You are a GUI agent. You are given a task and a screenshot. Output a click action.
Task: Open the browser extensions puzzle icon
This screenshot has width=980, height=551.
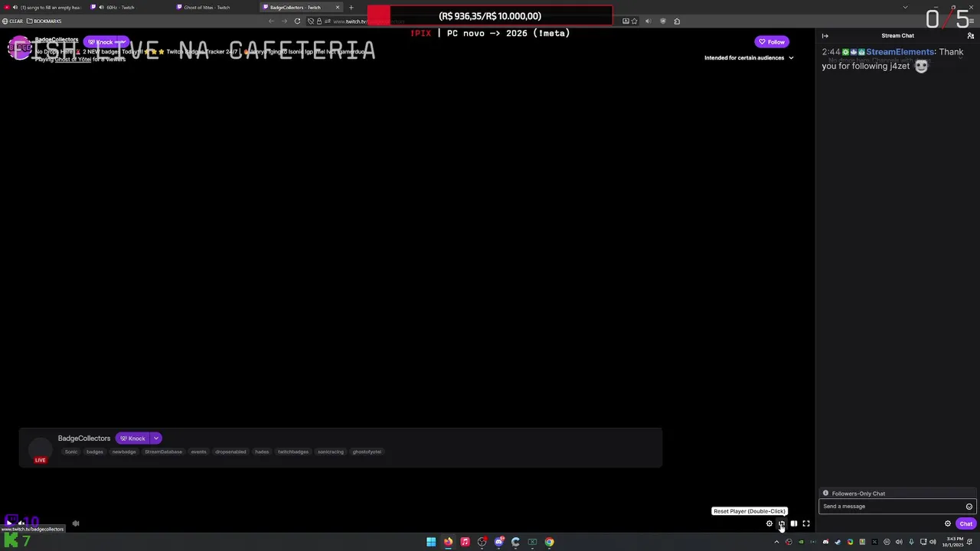(x=677, y=21)
